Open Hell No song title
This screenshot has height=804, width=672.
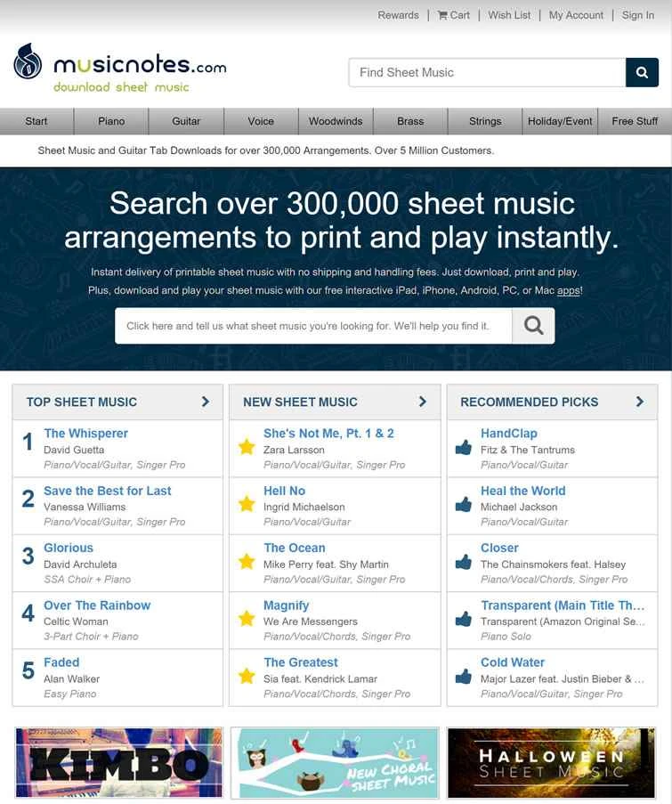click(285, 491)
